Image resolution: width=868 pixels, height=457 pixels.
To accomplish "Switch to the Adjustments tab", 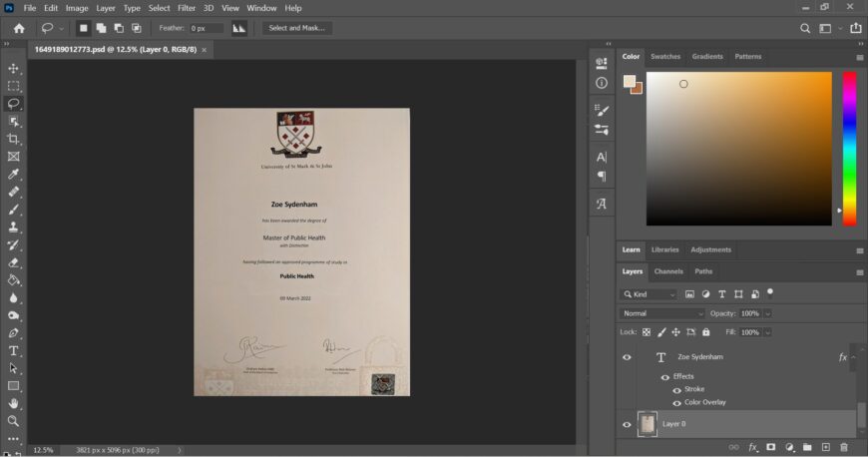I will point(710,249).
